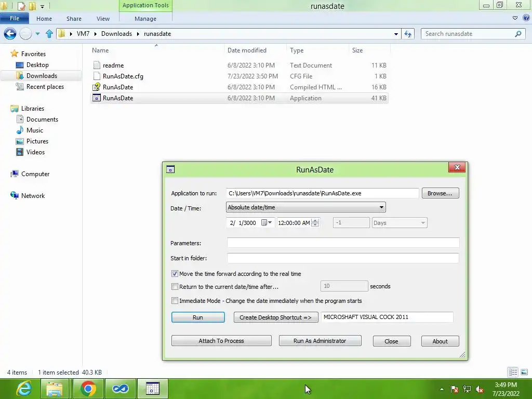Expand the Downloads breadcrumb arrow
The width and height of the screenshot is (532, 399).
click(x=138, y=34)
